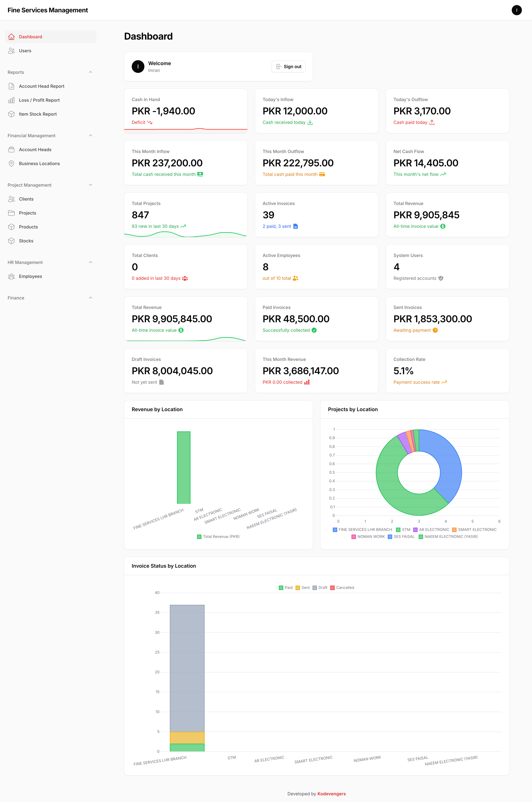Click the Active Invoices document icon
Viewport: 532px width, 802px height.
point(295,226)
